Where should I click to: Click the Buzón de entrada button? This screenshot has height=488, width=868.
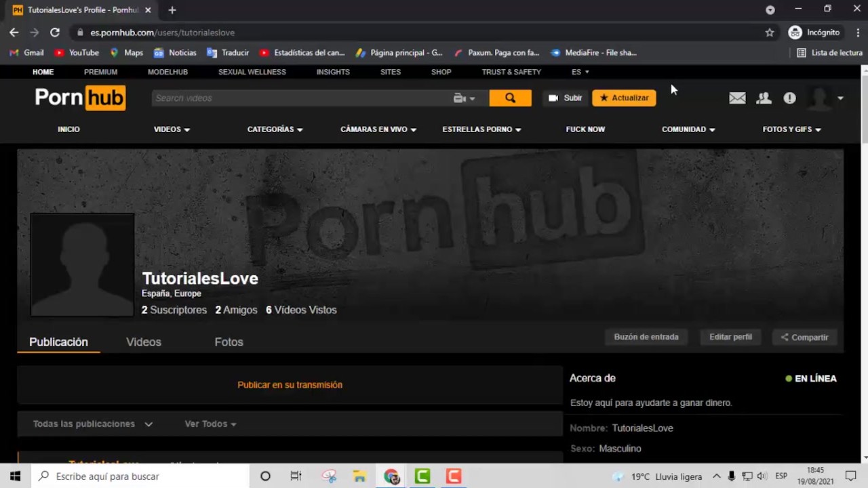click(646, 337)
